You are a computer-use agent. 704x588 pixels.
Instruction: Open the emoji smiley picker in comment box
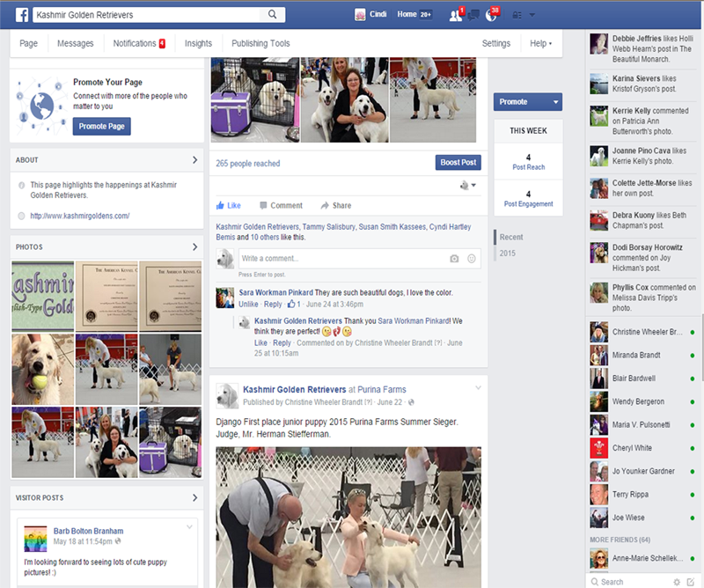(472, 259)
